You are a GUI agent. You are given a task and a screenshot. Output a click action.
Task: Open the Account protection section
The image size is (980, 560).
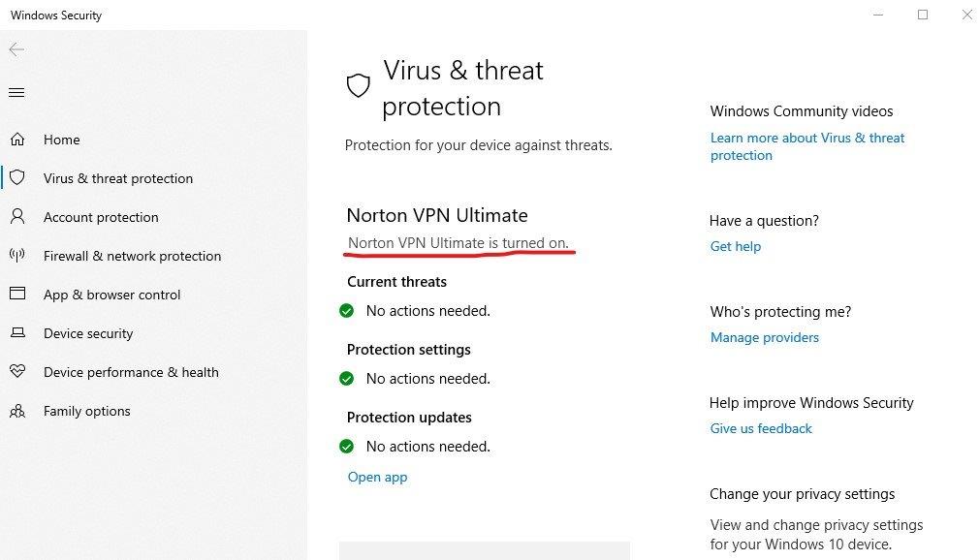click(101, 217)
